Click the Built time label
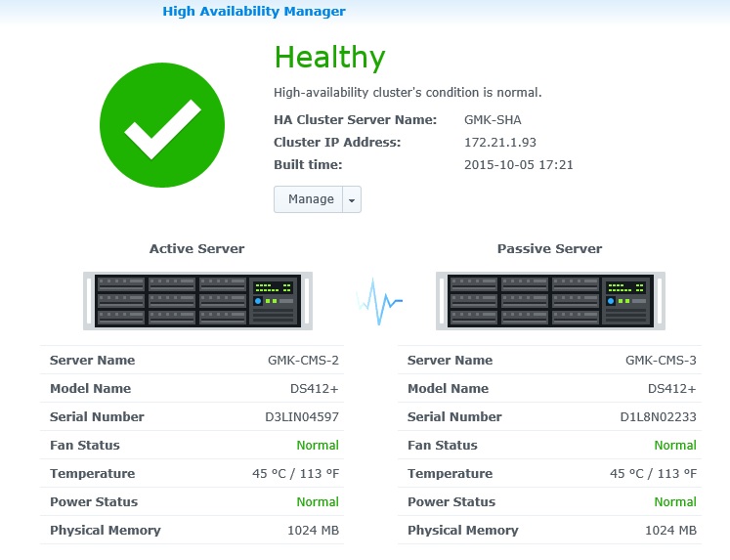730x560 pixels. 308,165
